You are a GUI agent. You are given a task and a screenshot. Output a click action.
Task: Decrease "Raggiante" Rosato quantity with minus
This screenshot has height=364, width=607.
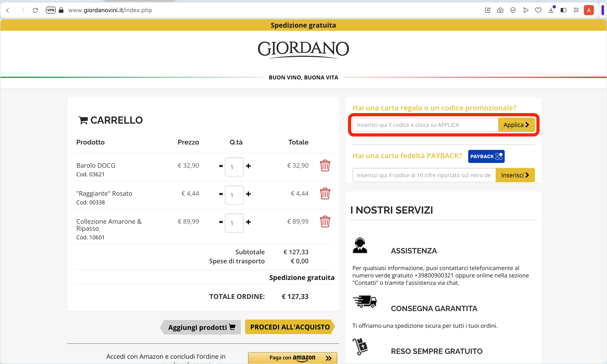tap(221, 194)
